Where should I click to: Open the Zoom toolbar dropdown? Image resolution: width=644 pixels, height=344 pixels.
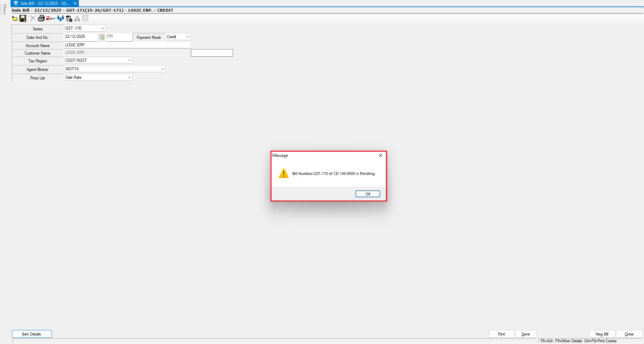(50, 18)
